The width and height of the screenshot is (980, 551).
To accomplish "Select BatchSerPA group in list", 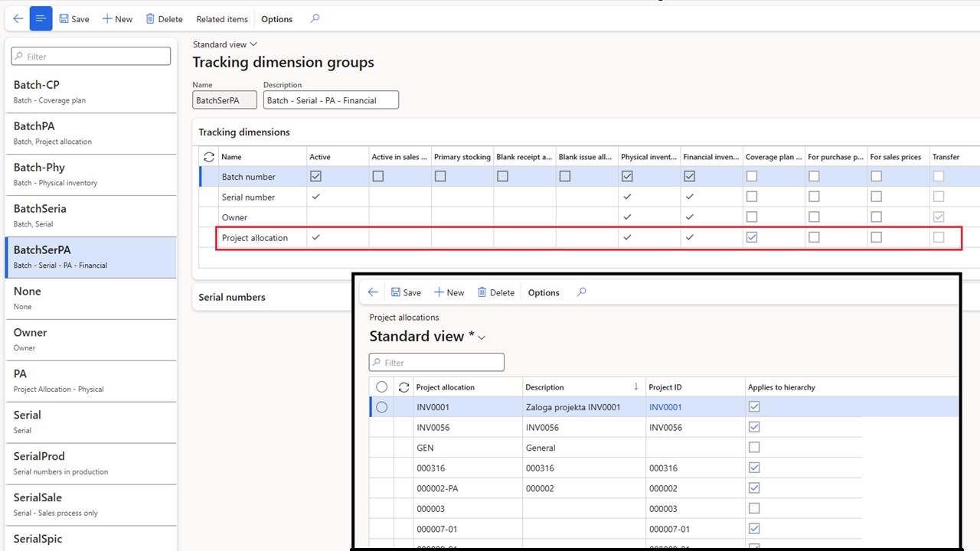I will tap(90, 257).
